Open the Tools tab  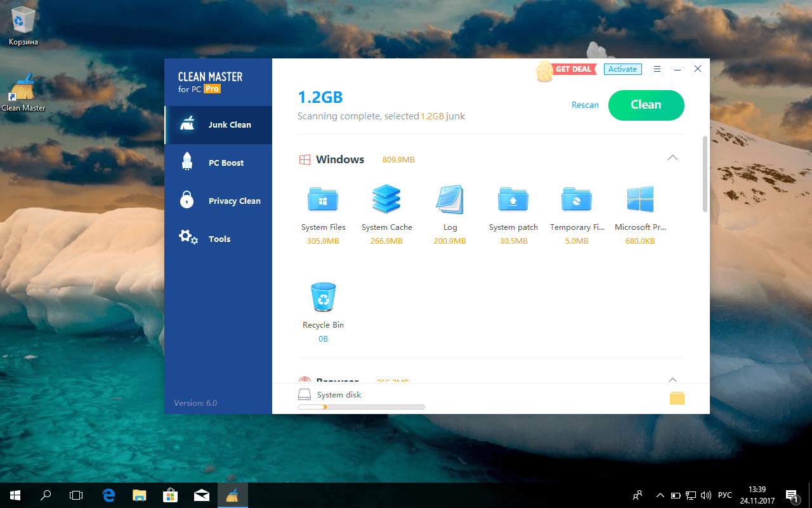218,239
